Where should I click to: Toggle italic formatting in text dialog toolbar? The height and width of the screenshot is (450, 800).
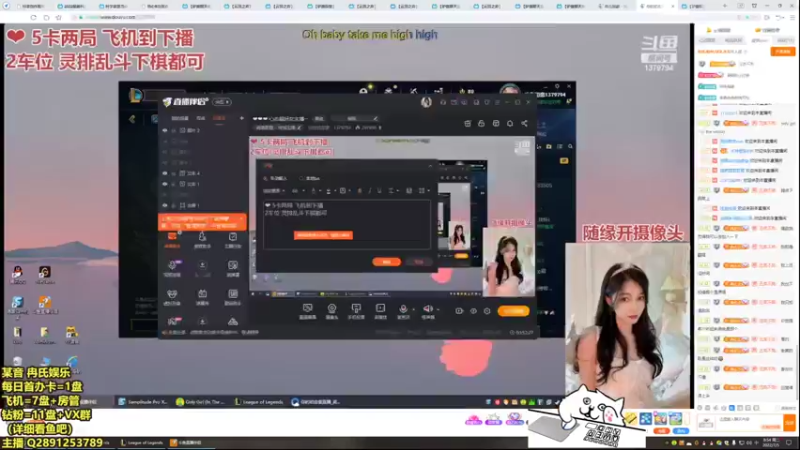pyautogui.click(x=369, y=191)
